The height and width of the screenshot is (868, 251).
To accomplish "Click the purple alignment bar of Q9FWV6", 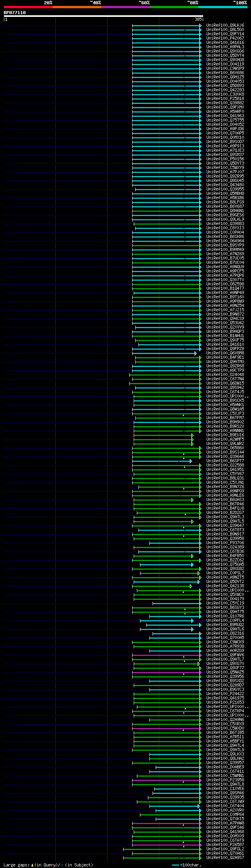I will [166, 655].
